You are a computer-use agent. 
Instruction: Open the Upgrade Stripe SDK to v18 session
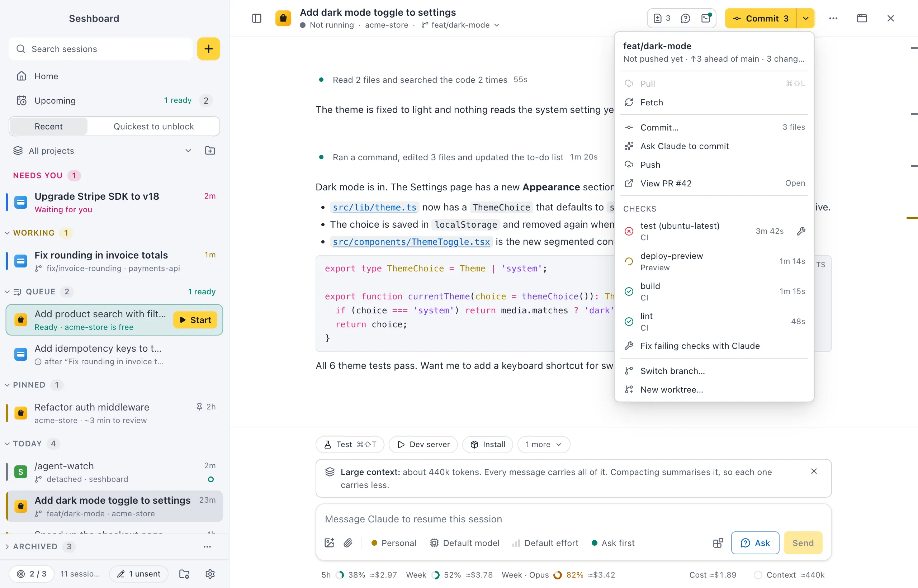coord(114,202)
